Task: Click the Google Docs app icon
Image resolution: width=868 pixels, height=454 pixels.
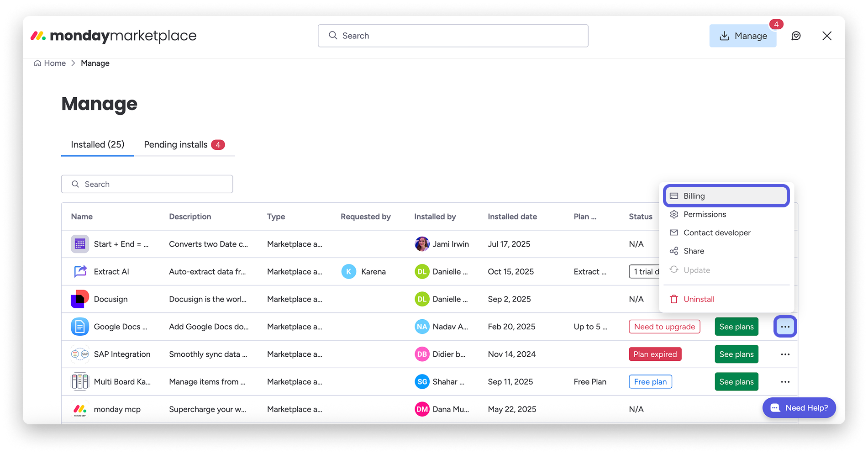Action: pos(80,327)
